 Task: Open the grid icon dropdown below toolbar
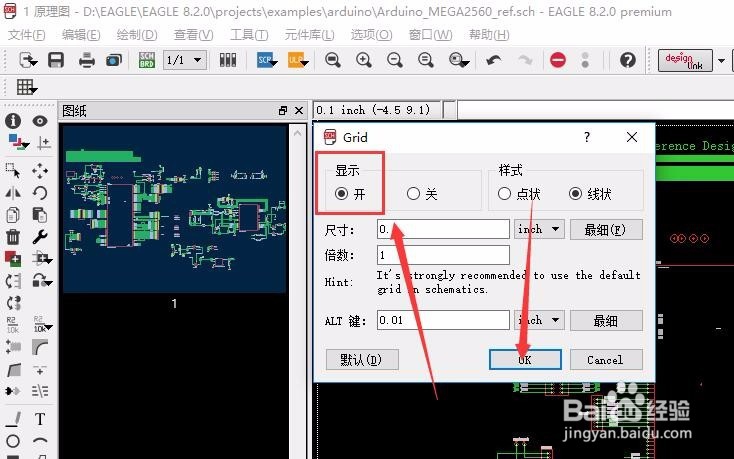tap(27, 87)
